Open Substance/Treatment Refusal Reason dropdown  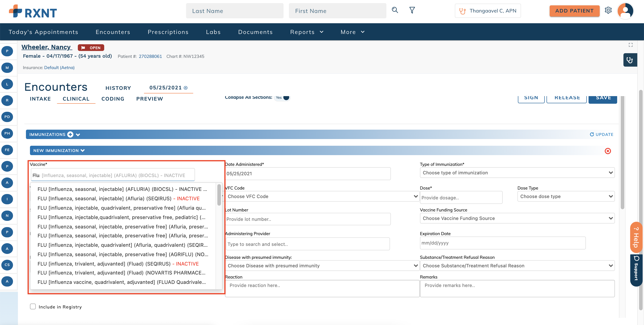point(517,266)
